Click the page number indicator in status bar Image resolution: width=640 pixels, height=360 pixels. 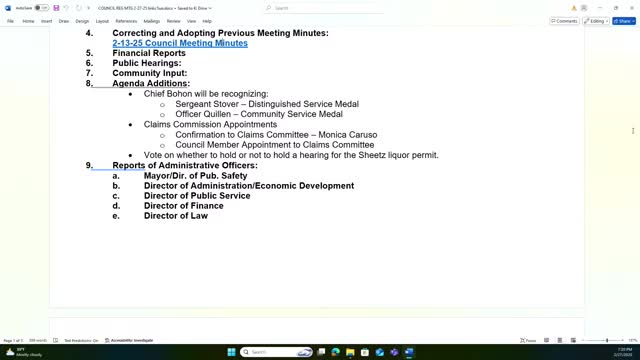click(13, 340)
